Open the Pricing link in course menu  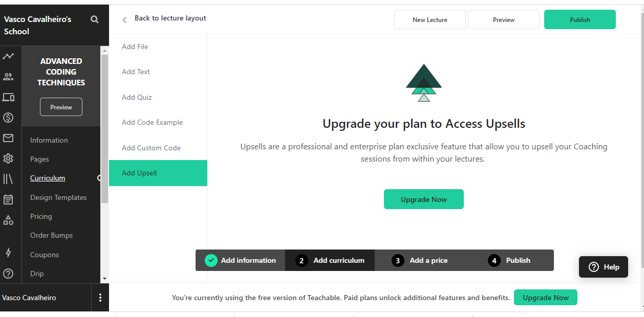[x=41, y=216]
